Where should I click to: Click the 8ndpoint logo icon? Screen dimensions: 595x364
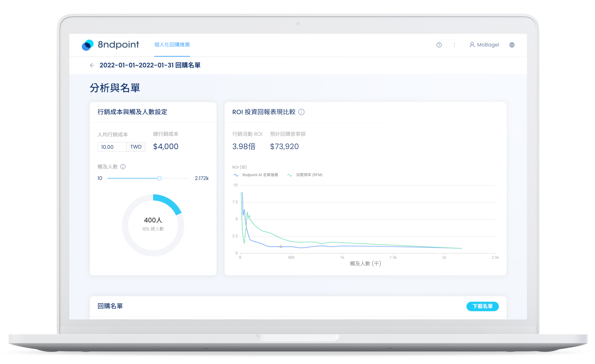pos(88,45)
